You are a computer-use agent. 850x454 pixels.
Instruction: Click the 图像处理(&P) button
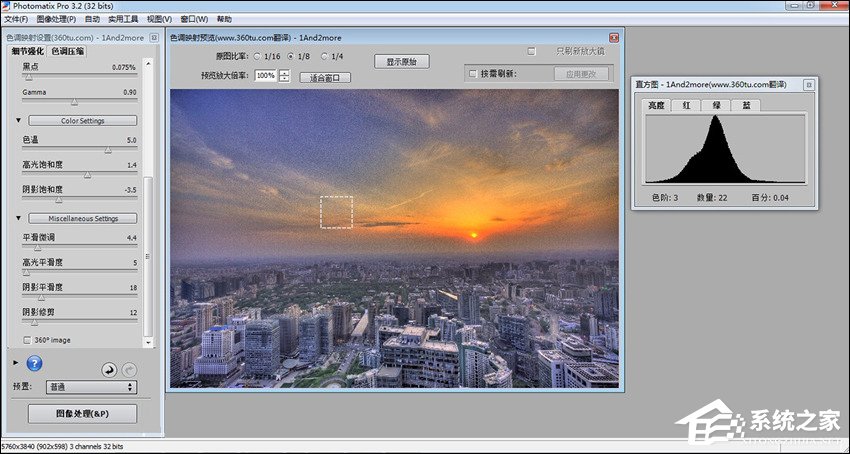click(x=82, y=413)
